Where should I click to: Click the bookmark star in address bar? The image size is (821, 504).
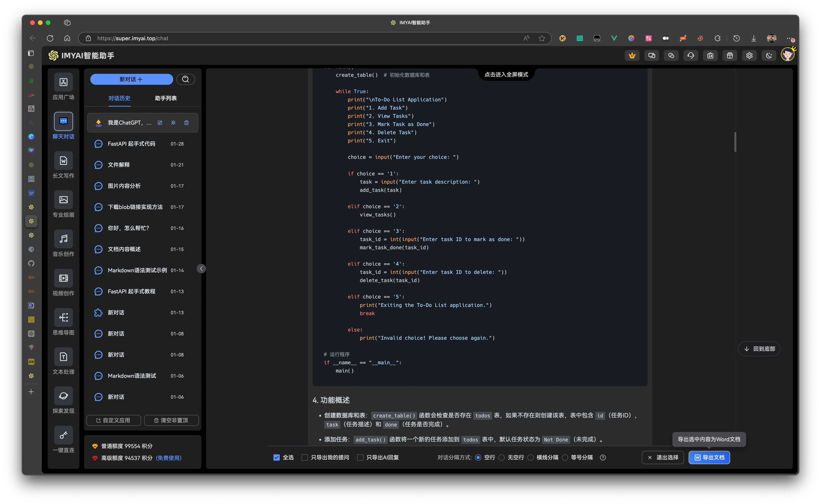[x=541, y=38]
